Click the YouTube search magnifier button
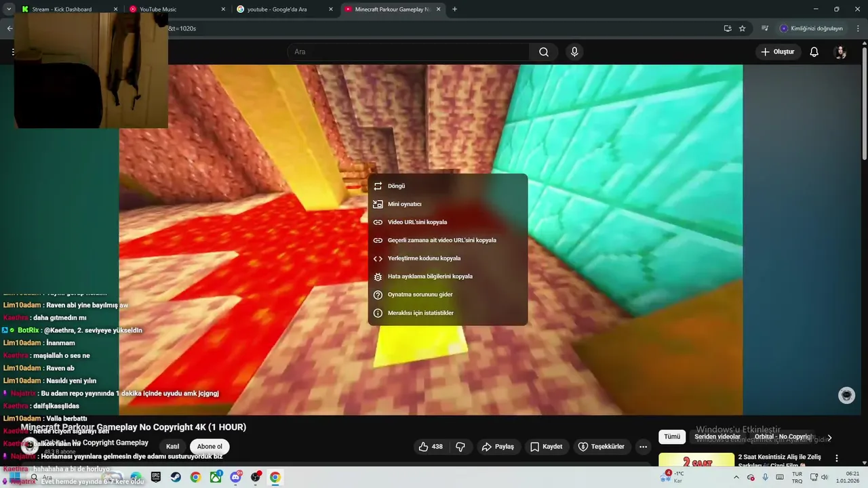Image resolution: width=868 pixels, height=488 pixels. 544,52
